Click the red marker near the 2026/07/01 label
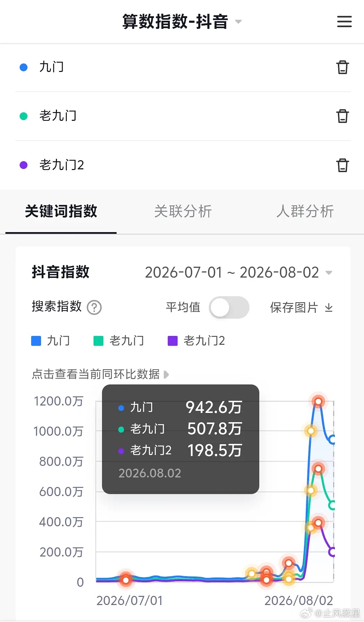 tap(126, 580)
